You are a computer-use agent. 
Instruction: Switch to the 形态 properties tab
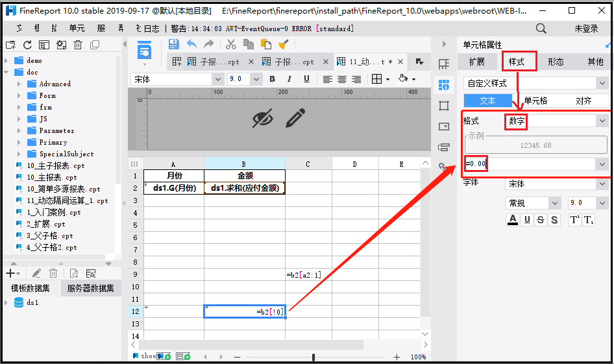tap(556, 62)
